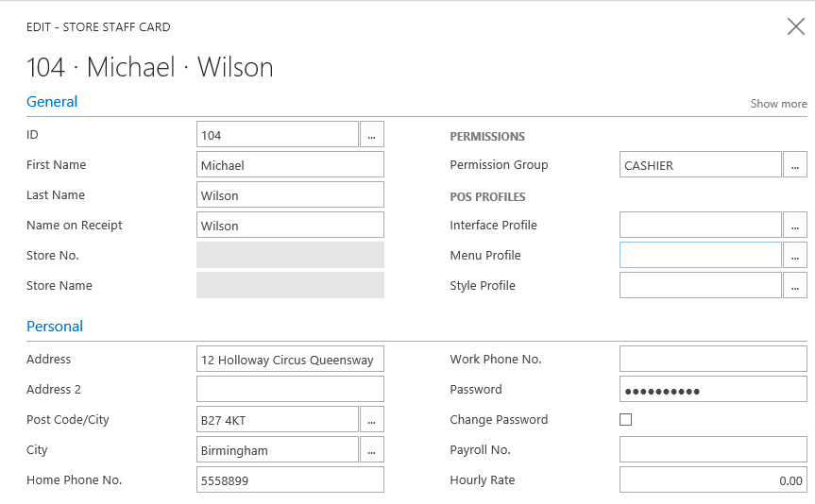Click the Password field
The height and width of the screenshot is (504, 815).
(713, 390)
